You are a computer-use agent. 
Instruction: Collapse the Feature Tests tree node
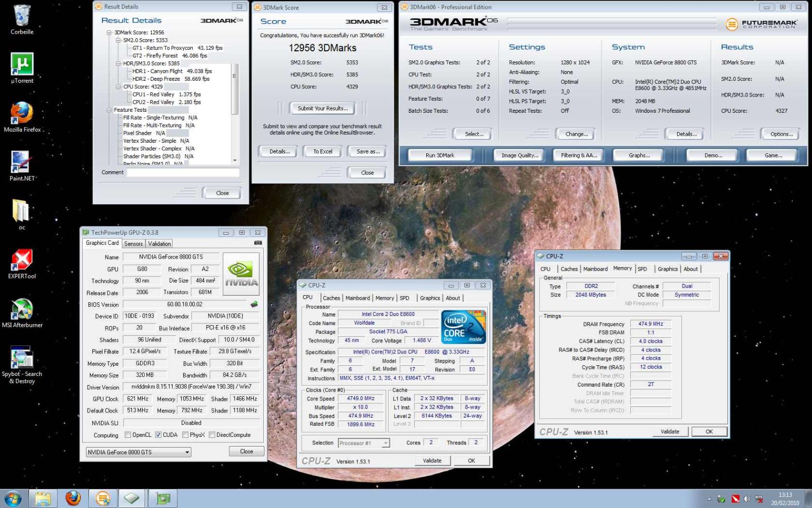coord(109,110)
